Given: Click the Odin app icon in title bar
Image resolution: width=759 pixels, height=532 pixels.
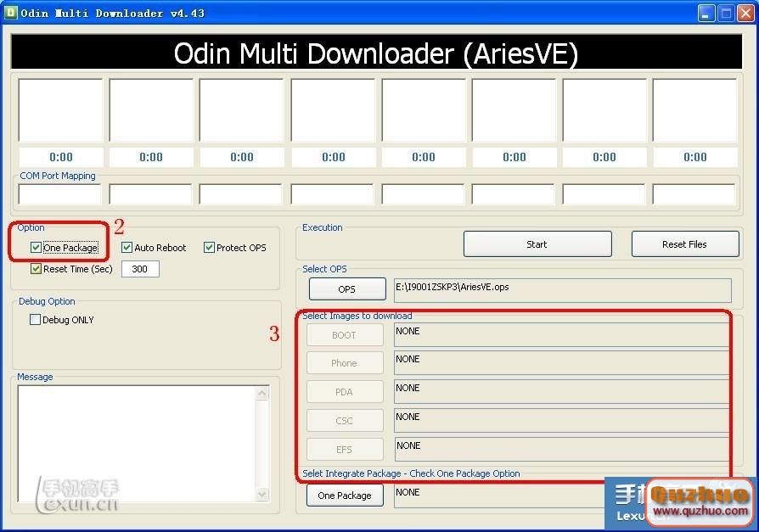Looking at the screenshot, I should [x=11, y=13].
